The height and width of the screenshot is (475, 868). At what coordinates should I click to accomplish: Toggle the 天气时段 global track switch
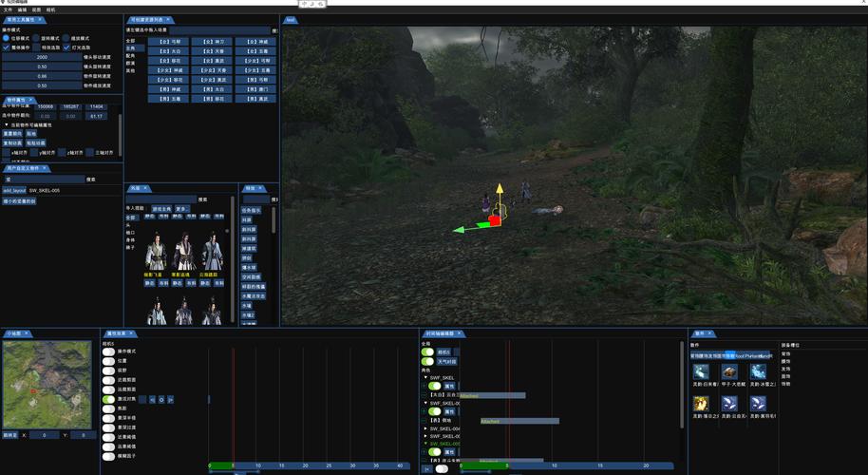(x=427, y=362)
